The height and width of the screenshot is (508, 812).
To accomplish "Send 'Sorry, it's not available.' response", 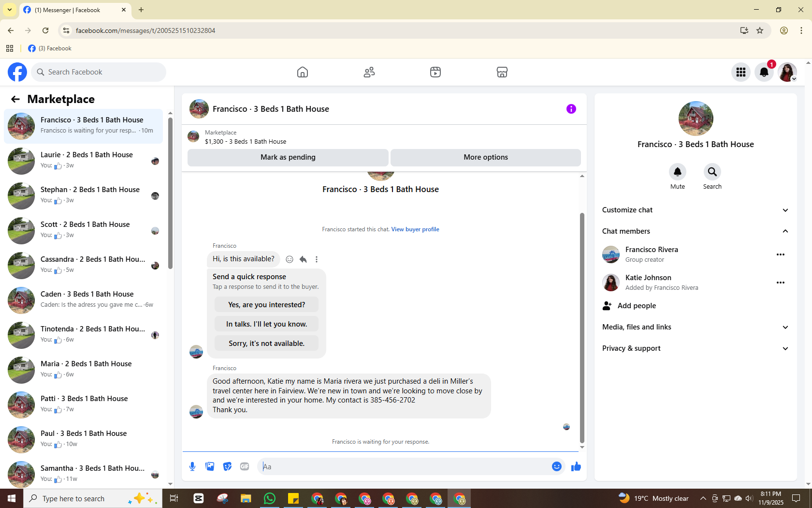I will [266, 344].
